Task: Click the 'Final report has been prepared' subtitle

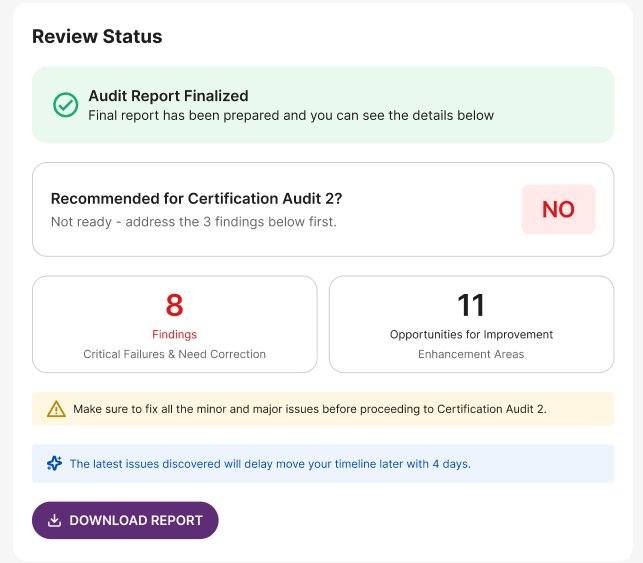Action: click(291, 116)
